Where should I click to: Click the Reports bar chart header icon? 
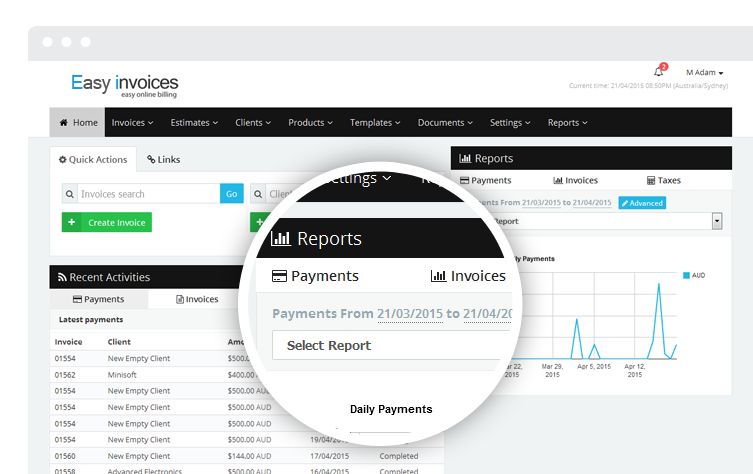tap(465, 159)
